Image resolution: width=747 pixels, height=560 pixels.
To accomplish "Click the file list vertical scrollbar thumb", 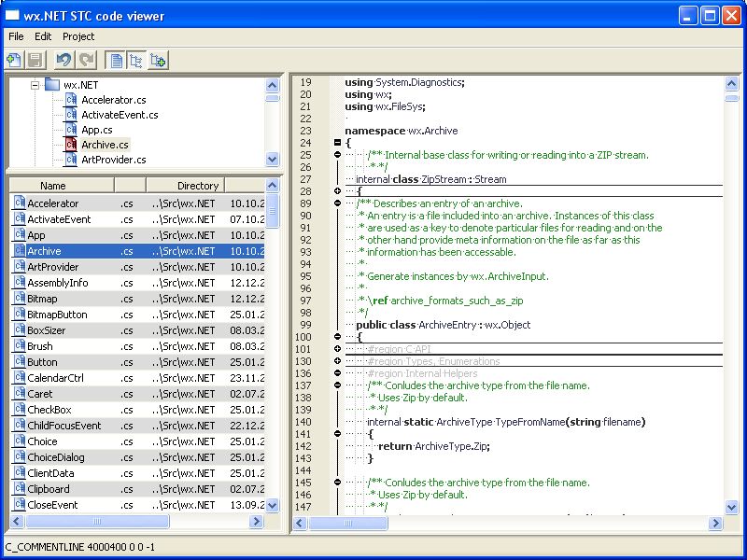I will [272, 211].
